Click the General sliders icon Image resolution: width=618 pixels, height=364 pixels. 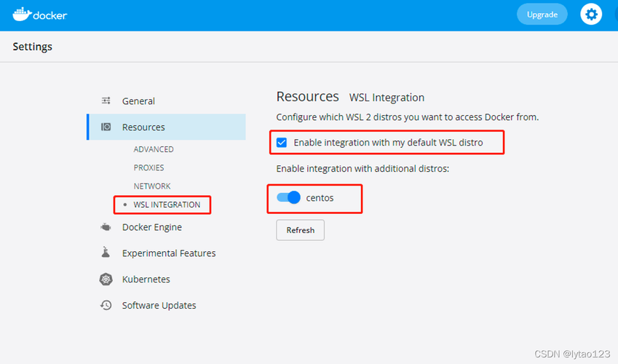106,101
